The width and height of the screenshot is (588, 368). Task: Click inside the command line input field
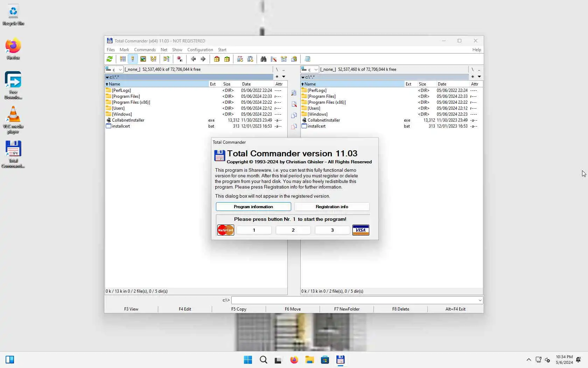[354, 300]
